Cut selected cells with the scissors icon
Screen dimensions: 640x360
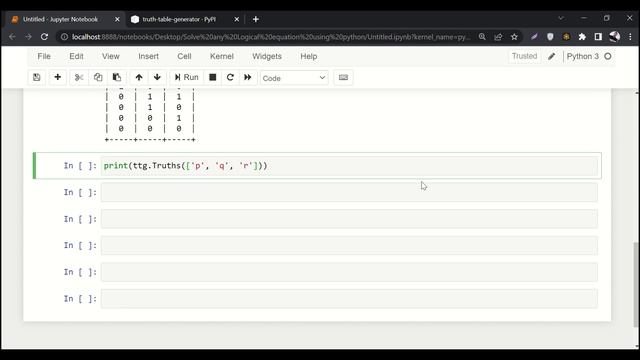coord(79,78)
